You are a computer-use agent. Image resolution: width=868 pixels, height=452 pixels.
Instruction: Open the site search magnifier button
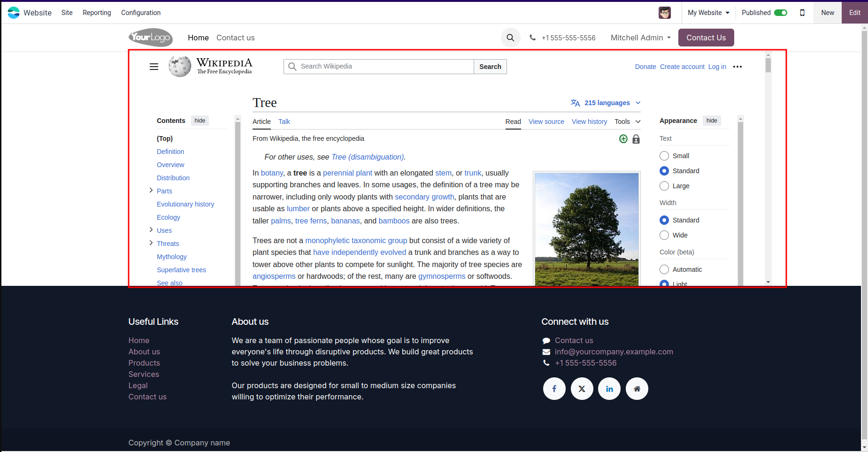[510, 38]
